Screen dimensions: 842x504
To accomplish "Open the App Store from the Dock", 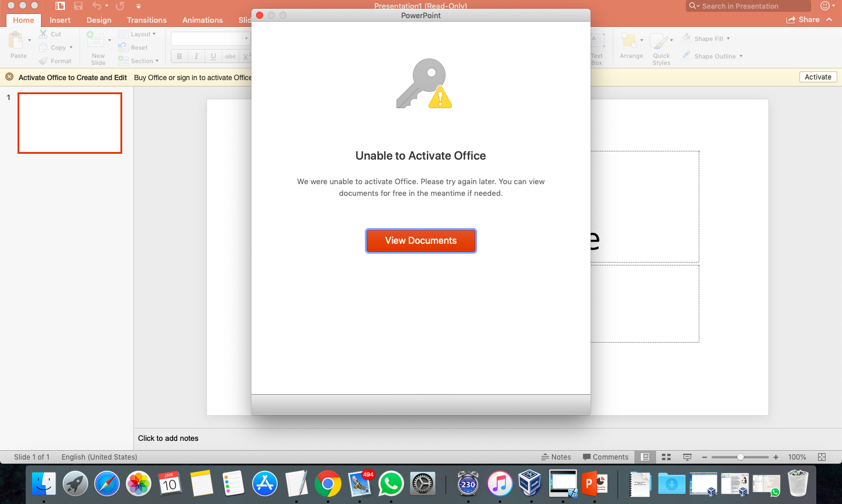I will point(265,484).
